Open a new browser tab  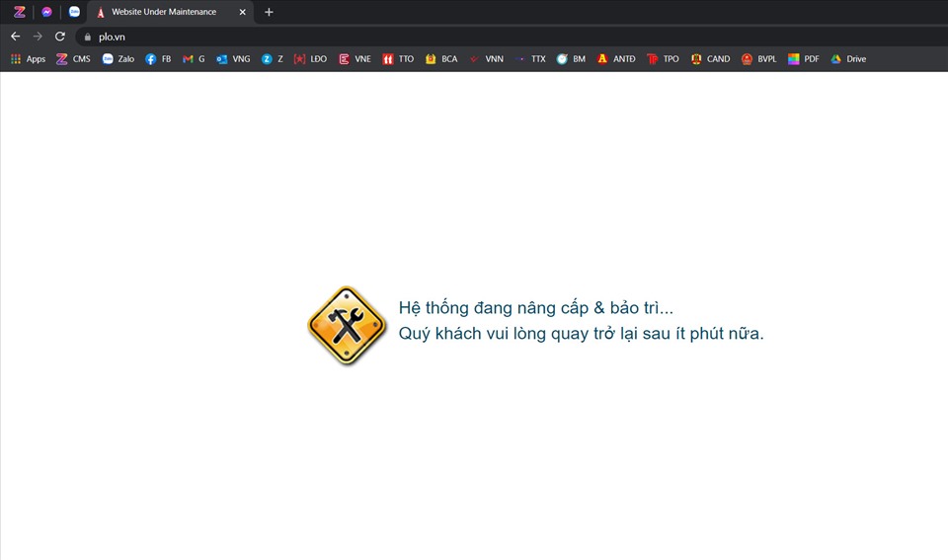pos(269,12)
